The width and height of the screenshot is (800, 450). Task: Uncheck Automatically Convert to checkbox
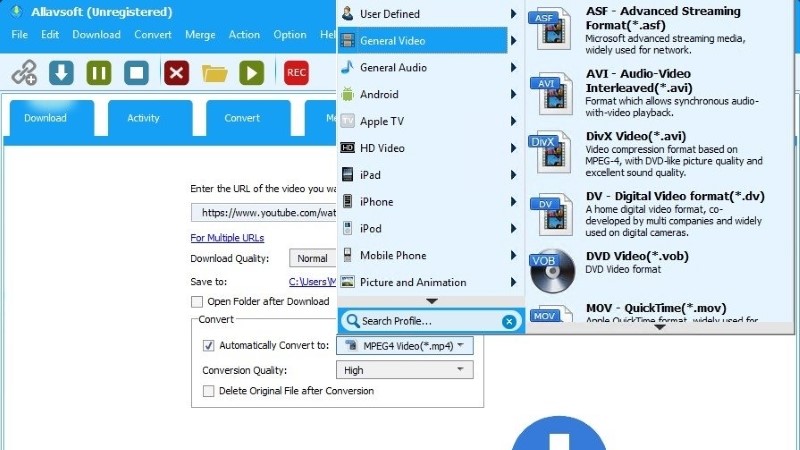[208, 345]
